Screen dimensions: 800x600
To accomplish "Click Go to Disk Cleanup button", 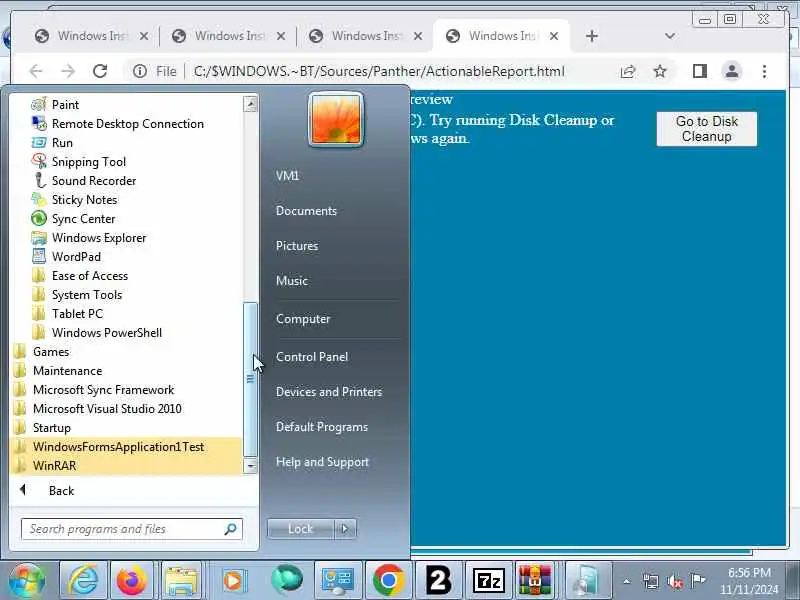I will [707, 129].
